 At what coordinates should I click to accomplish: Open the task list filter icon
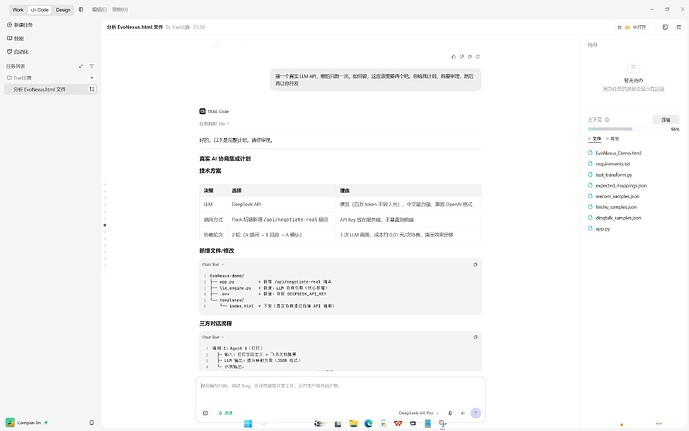click(91, 66)
